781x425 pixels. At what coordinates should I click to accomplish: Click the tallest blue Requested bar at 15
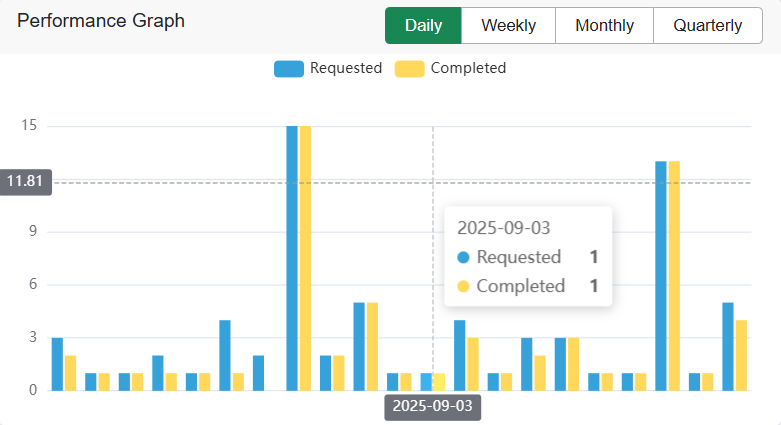tap(292, 258)
